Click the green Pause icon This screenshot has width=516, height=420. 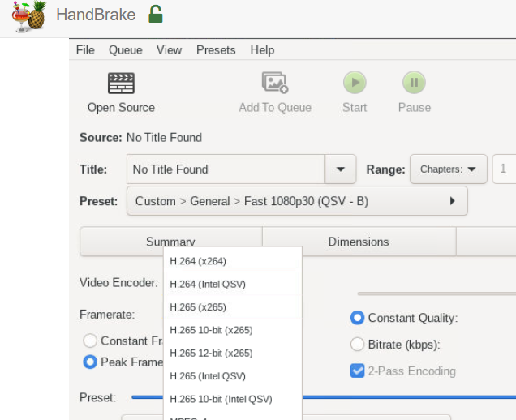(x=414, y=82)
